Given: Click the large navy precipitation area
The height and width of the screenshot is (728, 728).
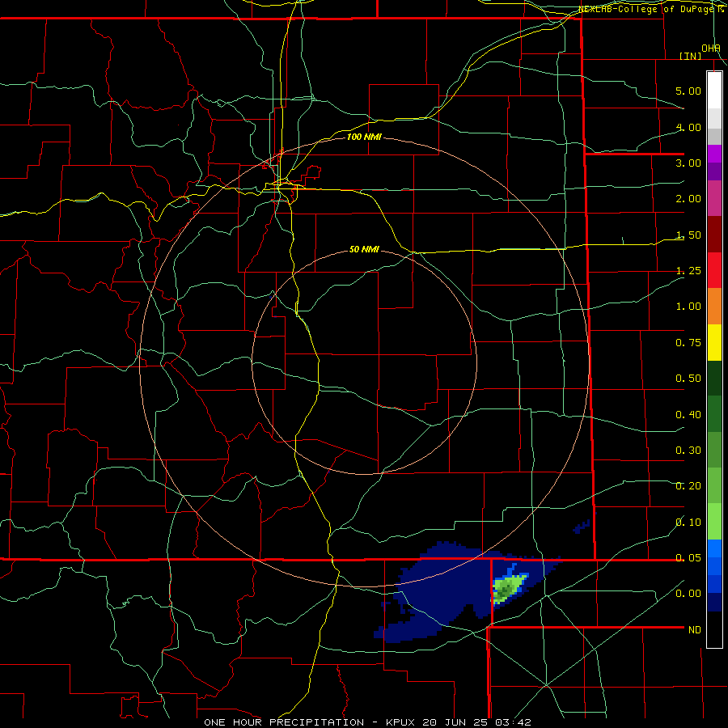Looking at the screenshot, I should tap(441, 590).
